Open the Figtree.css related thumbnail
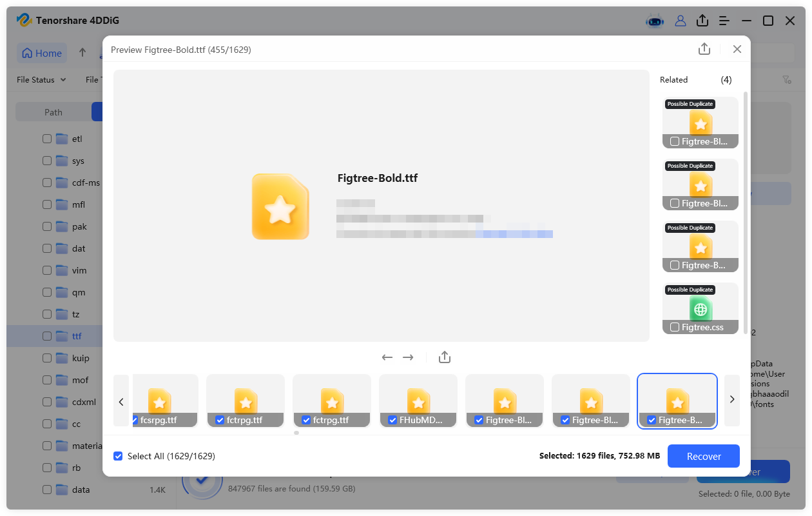The image size is (812, 516). coord(701,308)
